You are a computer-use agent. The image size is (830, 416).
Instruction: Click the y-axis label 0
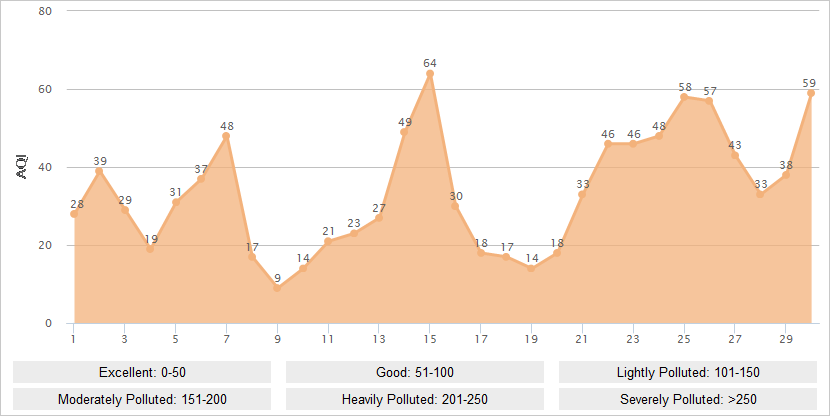(48, 323)
